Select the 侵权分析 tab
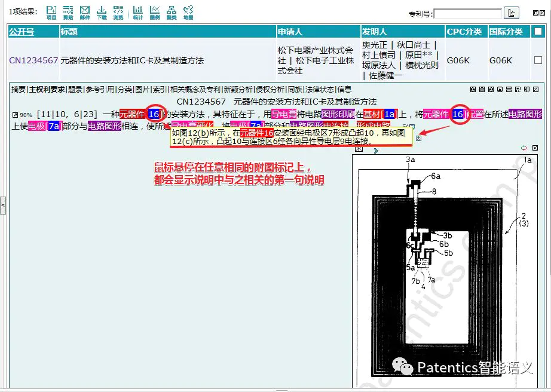This screenshot has height=392, width=551. (x=270, y=90)
